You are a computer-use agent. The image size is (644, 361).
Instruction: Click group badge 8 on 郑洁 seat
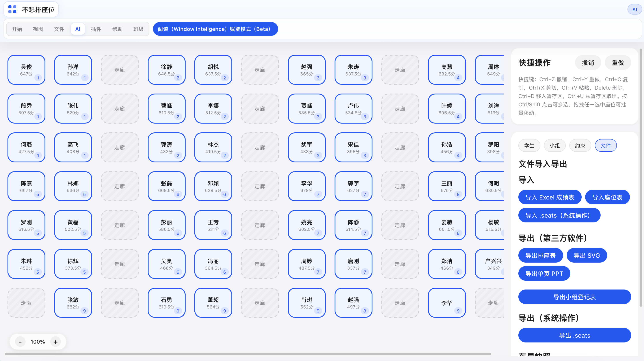458,272
